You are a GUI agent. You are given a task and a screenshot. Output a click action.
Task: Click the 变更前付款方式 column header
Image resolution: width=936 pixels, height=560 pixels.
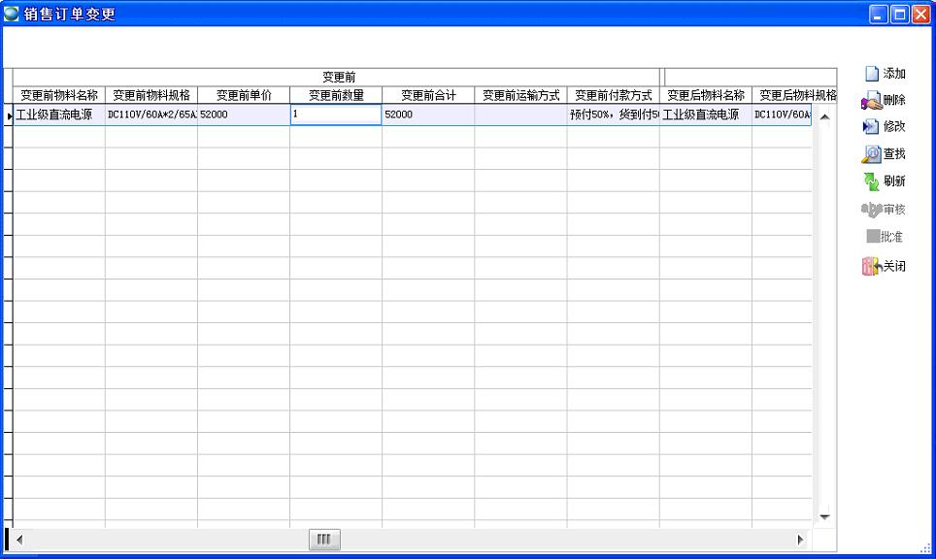(613, 95)
